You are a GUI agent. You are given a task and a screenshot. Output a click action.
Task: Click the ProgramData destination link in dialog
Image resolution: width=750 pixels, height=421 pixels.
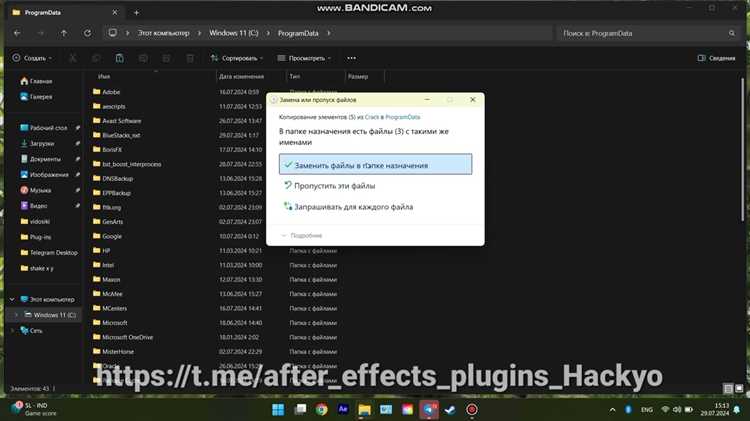(403, 117)
